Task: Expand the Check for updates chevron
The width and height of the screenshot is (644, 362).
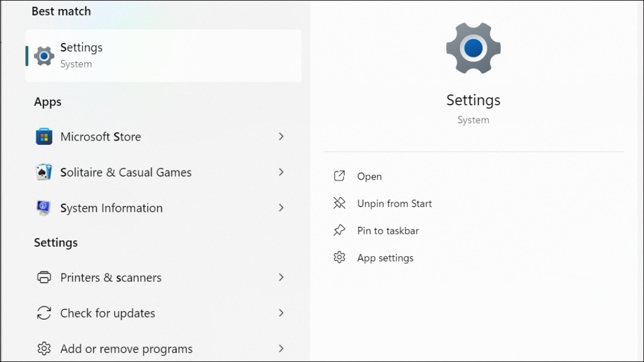Action: click(281, 313)
